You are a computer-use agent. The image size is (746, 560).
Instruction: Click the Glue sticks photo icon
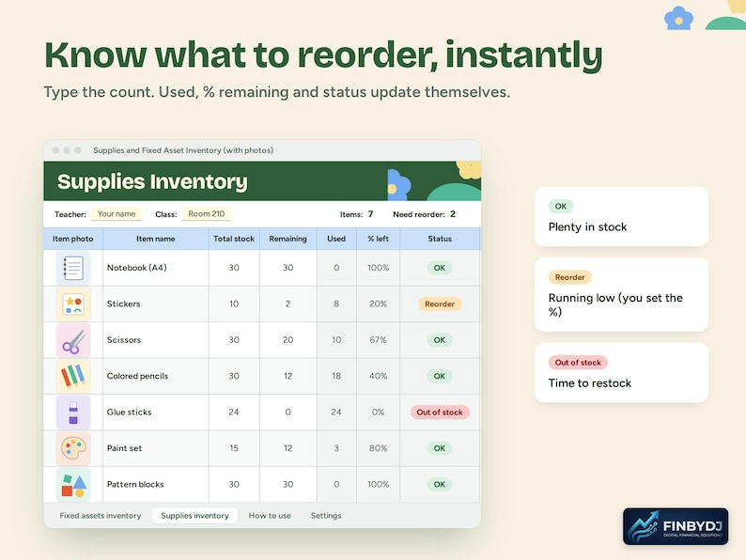coord(73,412)
